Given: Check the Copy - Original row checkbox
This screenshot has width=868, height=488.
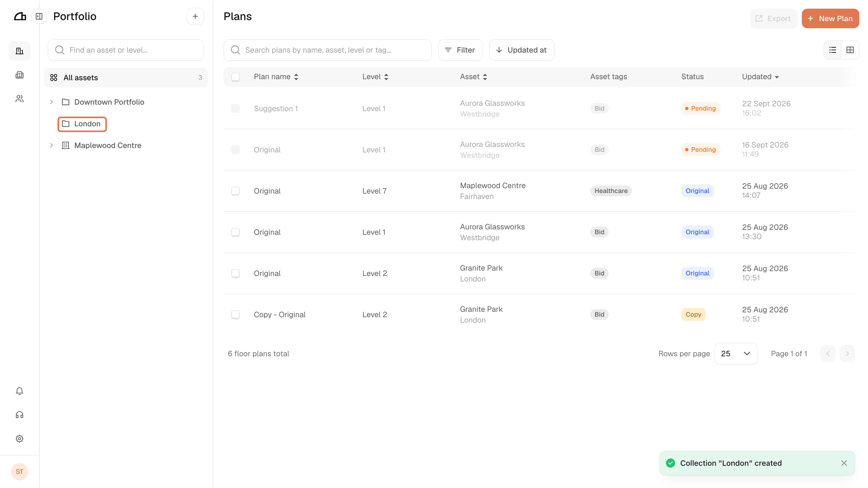Looking at the screenshot, I should [235, 314].
